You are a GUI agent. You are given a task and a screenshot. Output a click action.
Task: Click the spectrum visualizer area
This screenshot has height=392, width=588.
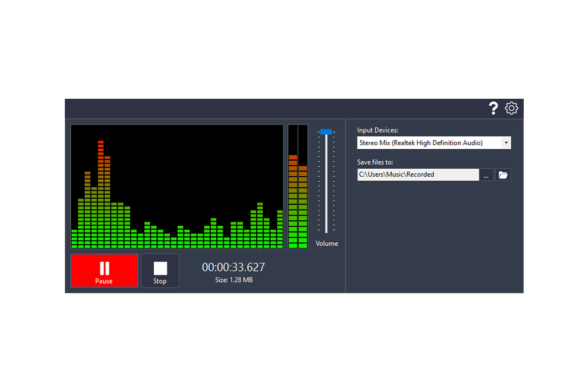point(177,186)
